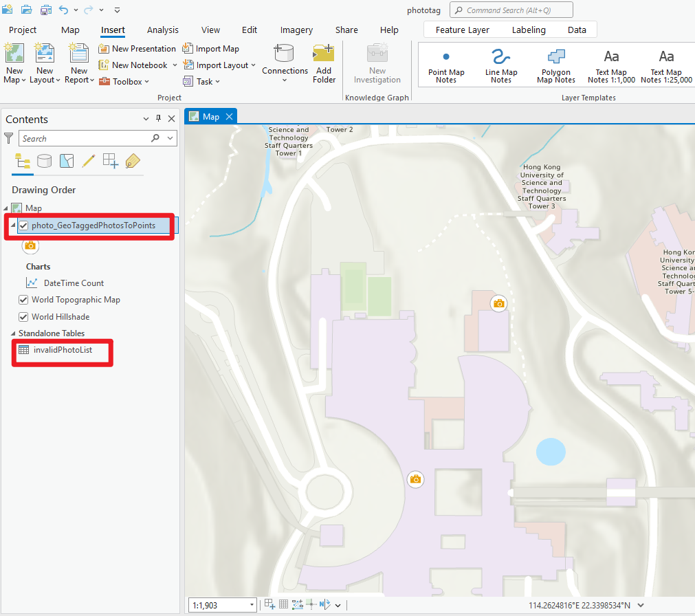Viewport: 695px width, 616px height.
Task: Switch to the Labeling tab
Action: tap(529, 30)
